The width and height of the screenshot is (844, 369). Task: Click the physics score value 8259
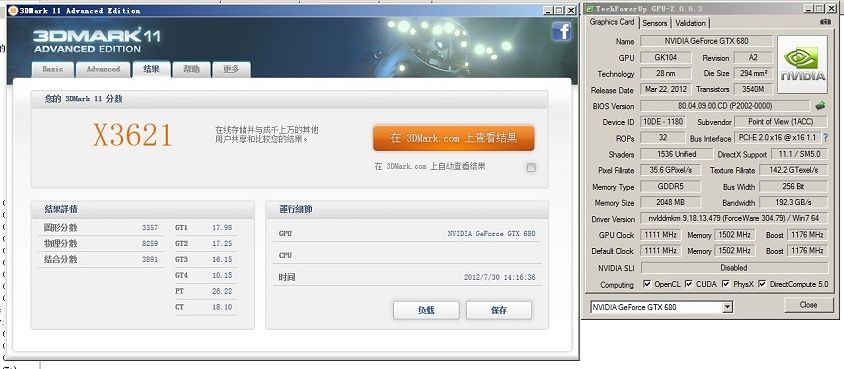coord(150,243)
